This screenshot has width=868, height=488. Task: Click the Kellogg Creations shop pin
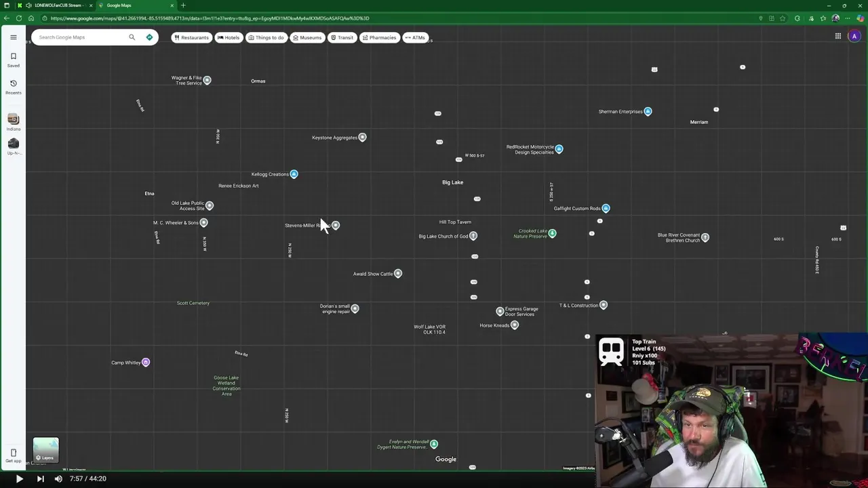coord(294,174)
